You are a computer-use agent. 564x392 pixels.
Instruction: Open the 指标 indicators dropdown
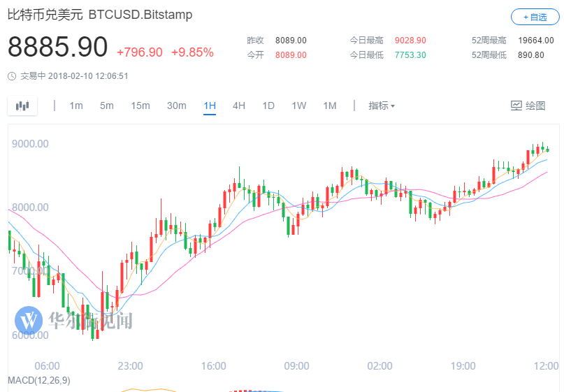382,106
